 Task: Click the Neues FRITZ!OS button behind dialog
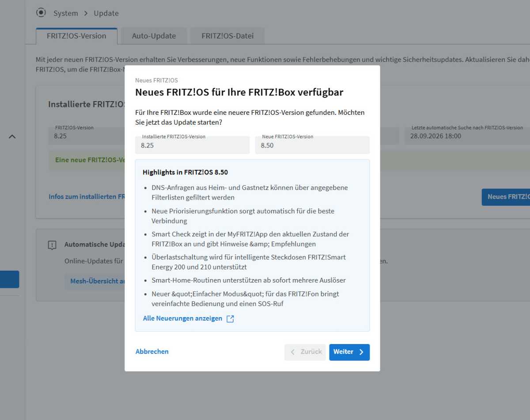(506, 197)
